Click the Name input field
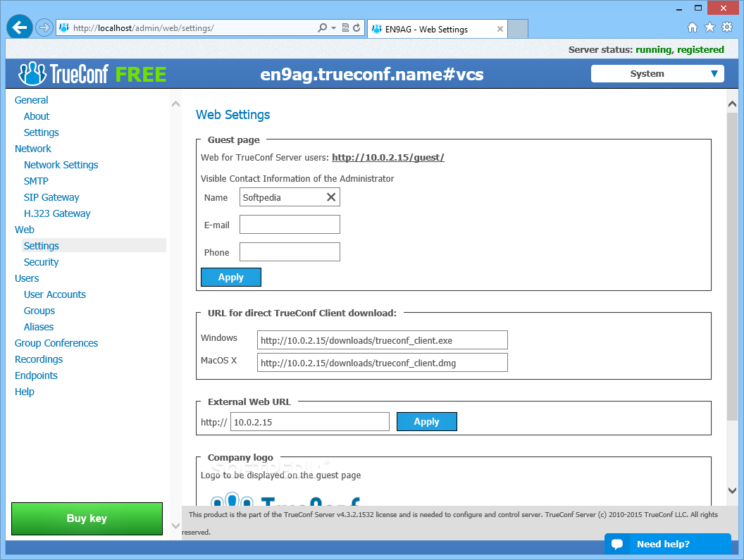This screenshot has height=560, width=744. (290, 197)
